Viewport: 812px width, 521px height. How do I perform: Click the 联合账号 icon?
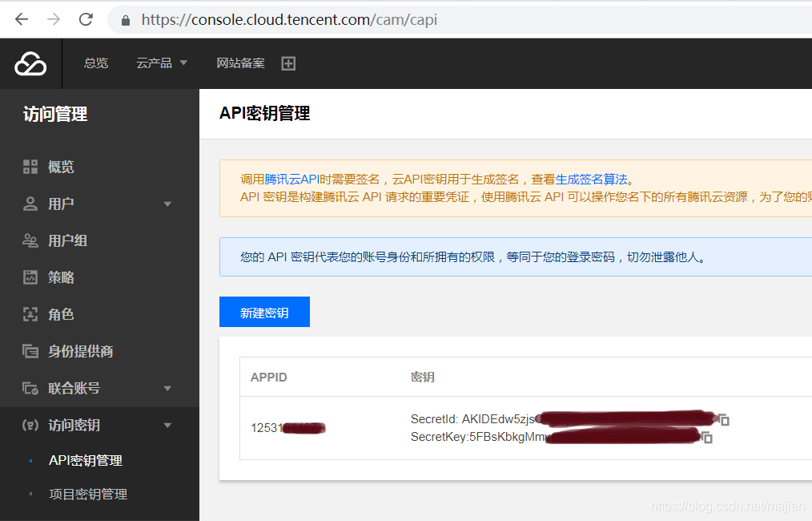[30, 388]
